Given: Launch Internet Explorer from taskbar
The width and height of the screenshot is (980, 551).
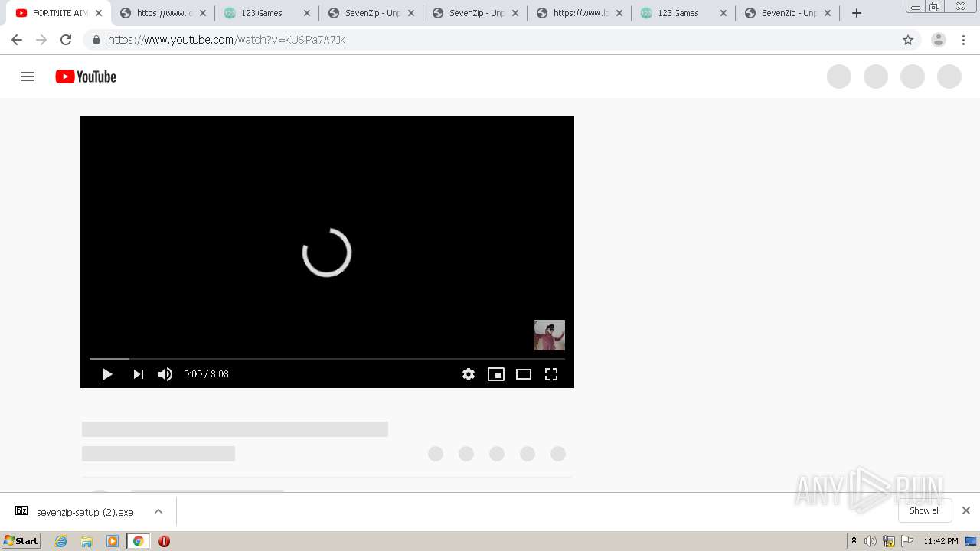Looking at the screenshot, I should [x=61, y=541].
